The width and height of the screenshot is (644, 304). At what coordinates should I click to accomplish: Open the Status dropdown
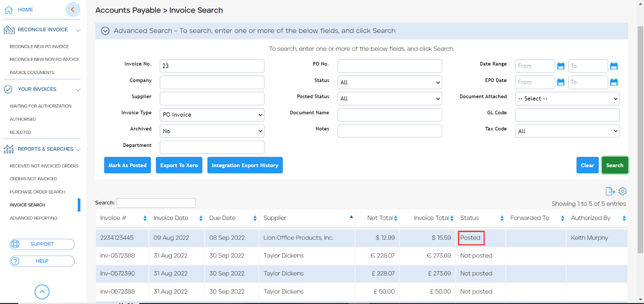tap(390, 82)
